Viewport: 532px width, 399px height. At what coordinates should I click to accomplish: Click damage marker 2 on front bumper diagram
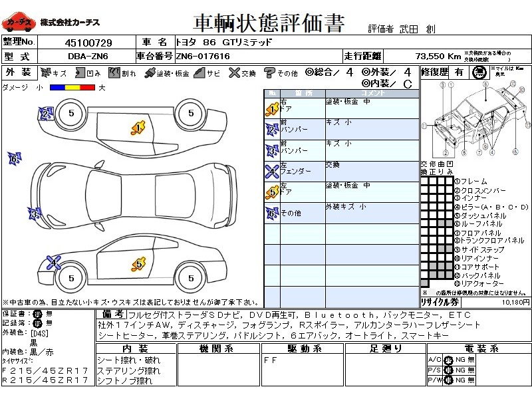tap(45, 113)
